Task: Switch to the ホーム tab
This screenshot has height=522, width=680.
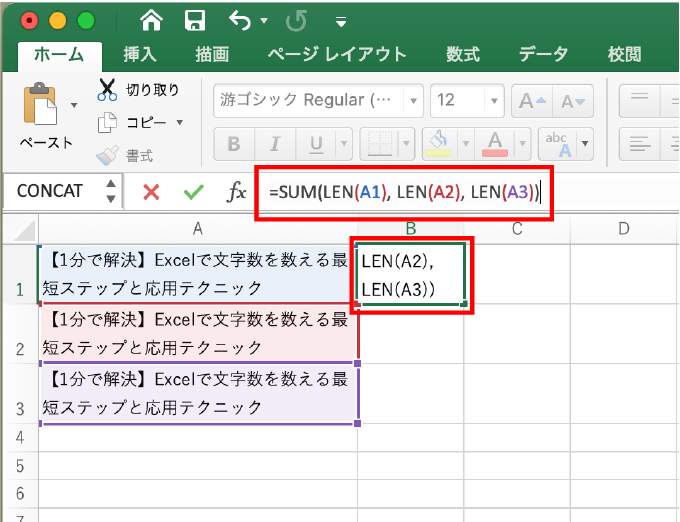Action: [x=59, y=55]
